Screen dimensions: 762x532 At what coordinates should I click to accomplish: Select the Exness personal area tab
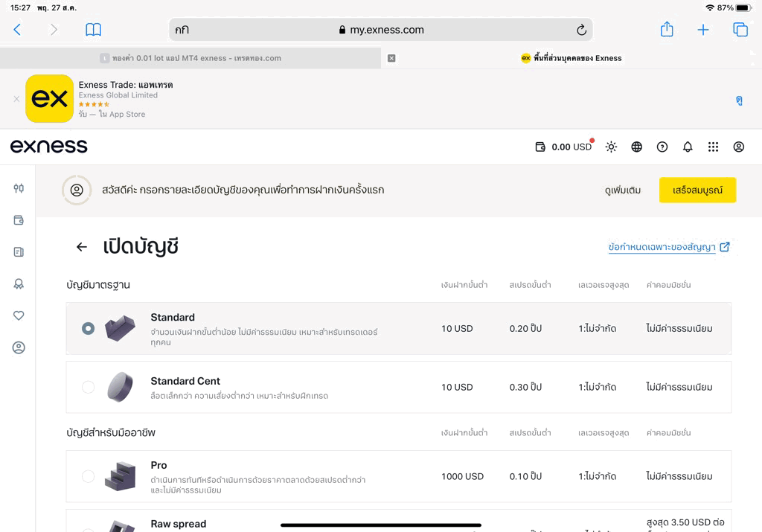(571, 58)
